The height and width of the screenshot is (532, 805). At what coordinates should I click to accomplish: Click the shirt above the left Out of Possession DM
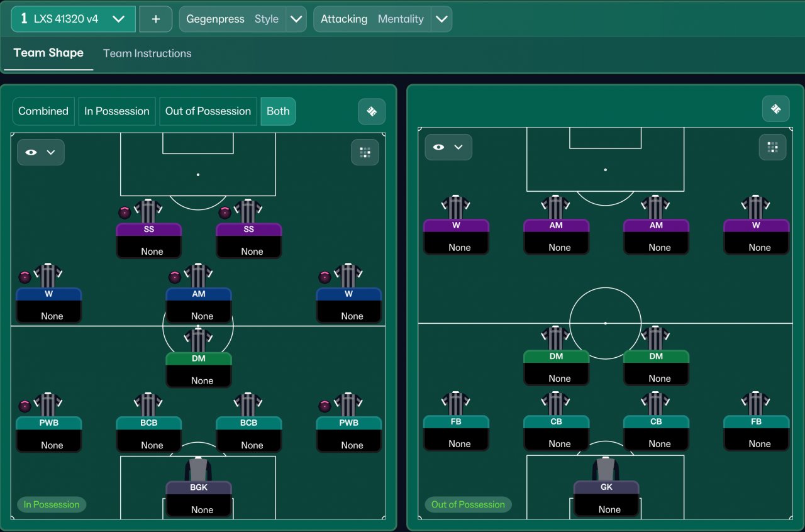(556, 338)
